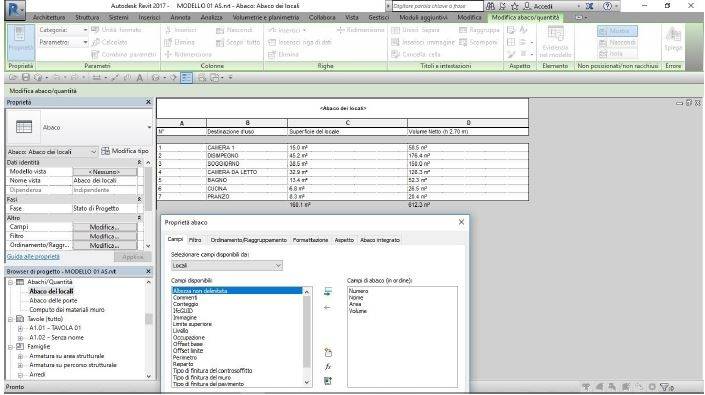Click the favorites star icon in title bar

[514, 6]
